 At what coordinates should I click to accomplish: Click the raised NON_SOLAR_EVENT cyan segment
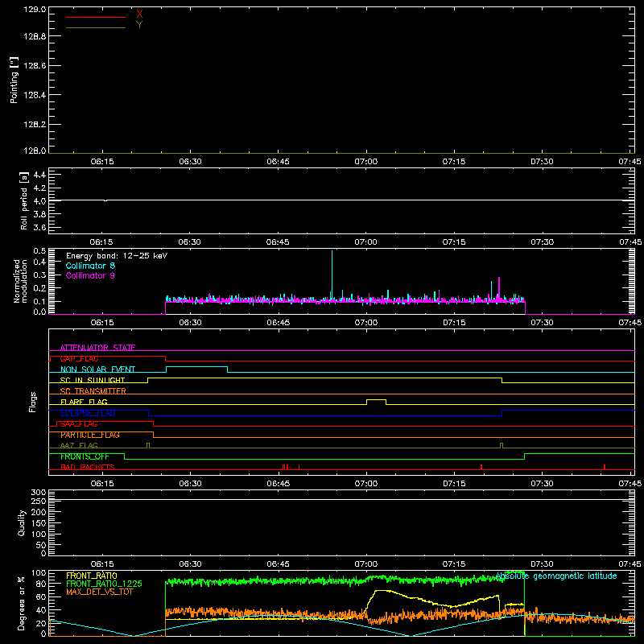tap(196, 367)
